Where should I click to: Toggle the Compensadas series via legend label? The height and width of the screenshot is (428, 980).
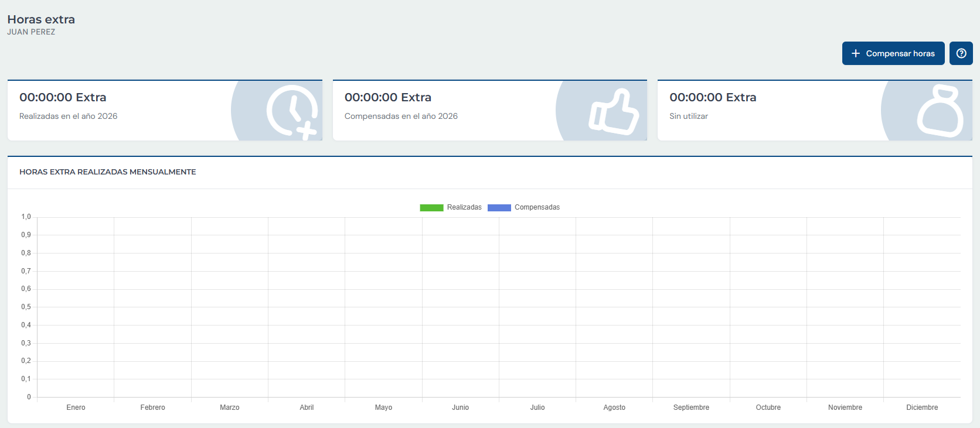(x=537, y=207)
